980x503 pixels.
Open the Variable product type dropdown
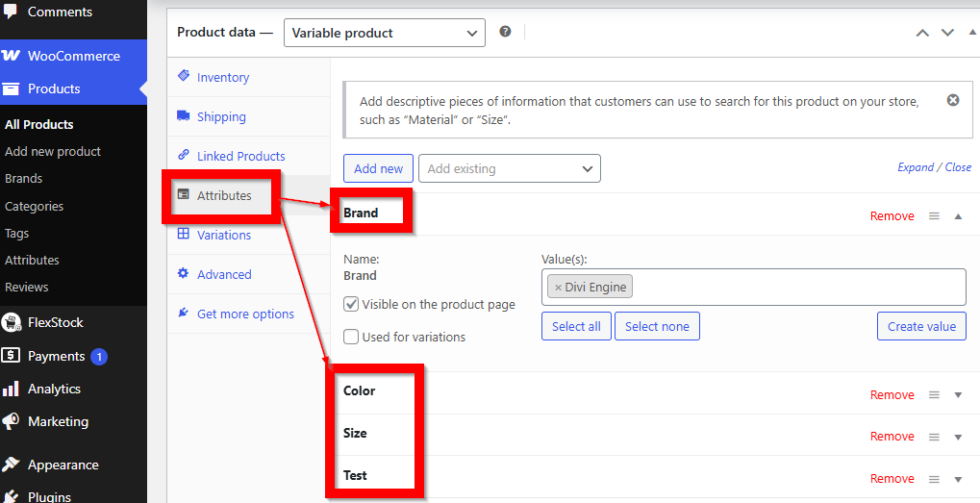click(385, 33)
